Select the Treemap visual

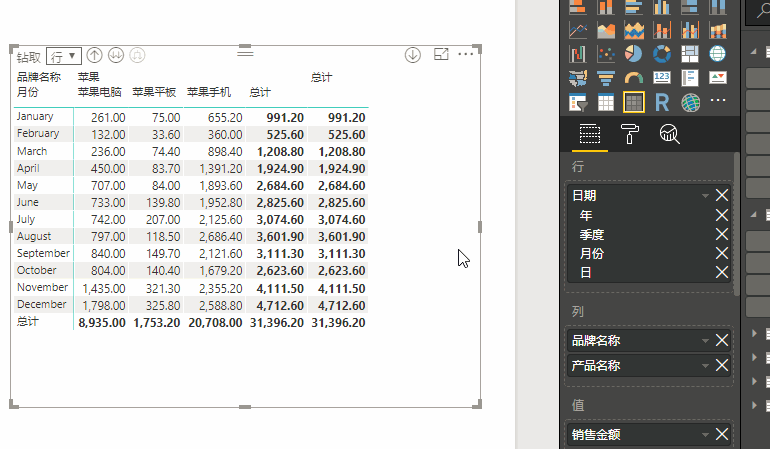[x=690, y=54]
